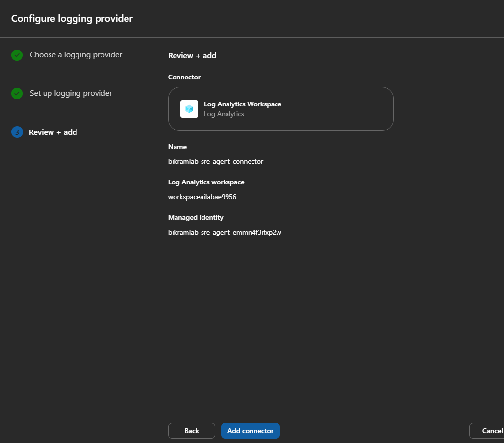Cancel the logging provider configuration
This screenshot has height=443, width=504.
tap(487, 430)
